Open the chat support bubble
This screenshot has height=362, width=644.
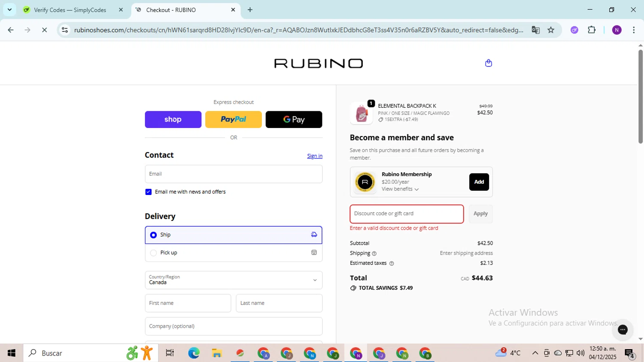623,329
